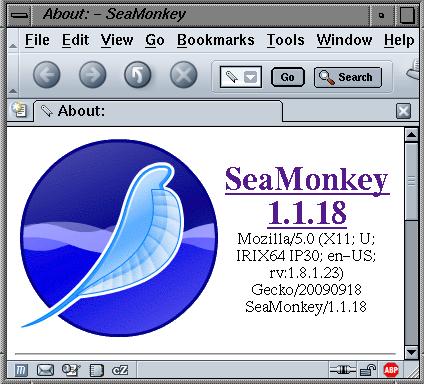Click the bookmark page icon in URL field
Image resolution: width=424 pixels, height=384 pixels.
click(x=232, y=77)
